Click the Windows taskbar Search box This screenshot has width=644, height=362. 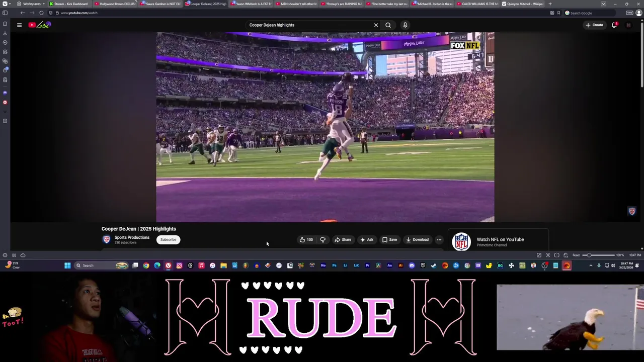pyautogui.click(x=102, y=265)
